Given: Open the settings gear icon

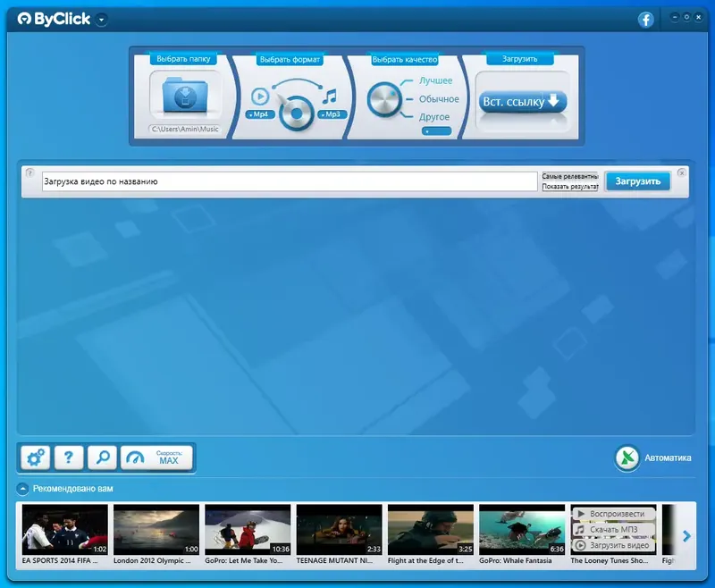Looking at the screenshot, I should click(33, 457).
